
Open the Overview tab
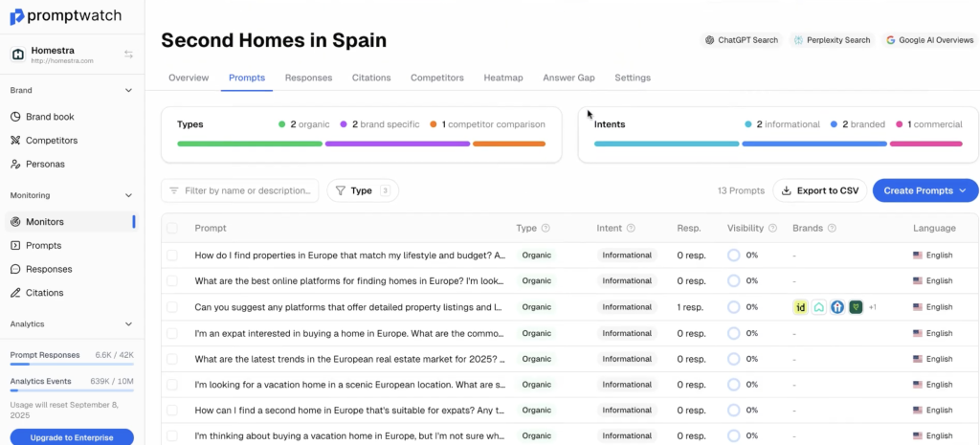(x=189, y=78)
